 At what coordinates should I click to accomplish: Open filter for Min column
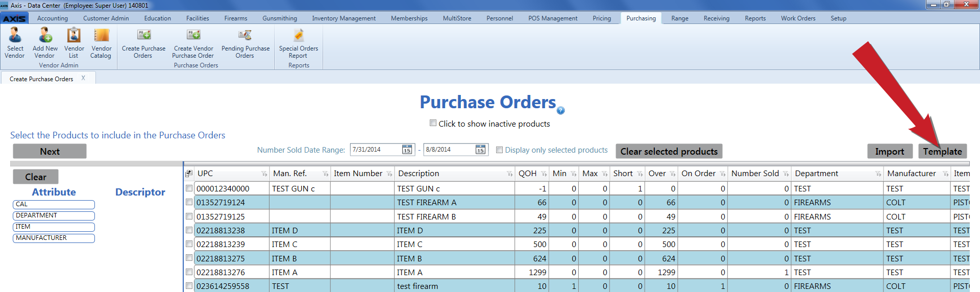pos(574,174)
